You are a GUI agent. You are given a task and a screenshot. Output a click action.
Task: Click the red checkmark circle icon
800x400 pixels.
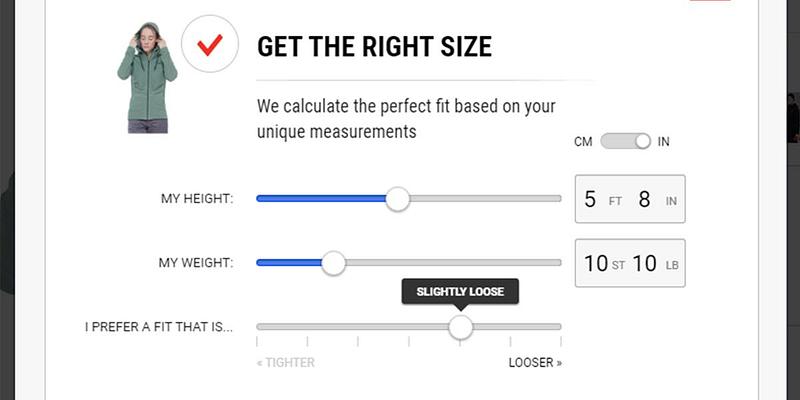pos(210,44)
